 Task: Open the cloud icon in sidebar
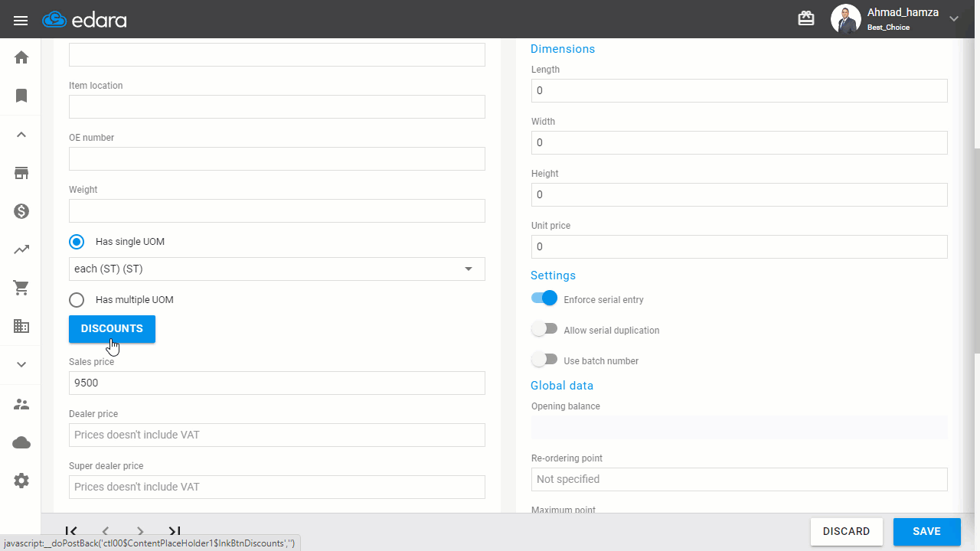pos(21,442)
